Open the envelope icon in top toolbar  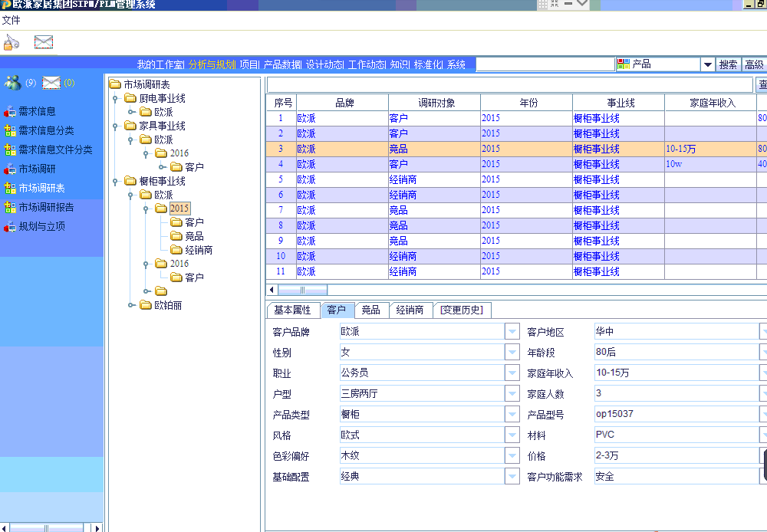point(44,42)
